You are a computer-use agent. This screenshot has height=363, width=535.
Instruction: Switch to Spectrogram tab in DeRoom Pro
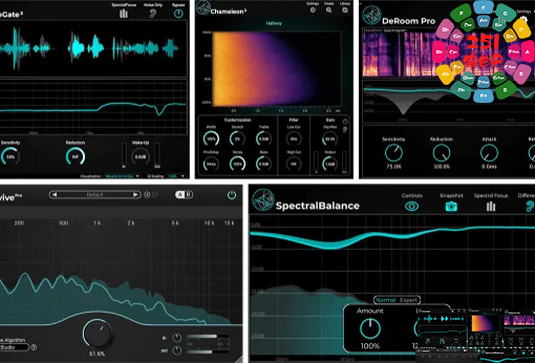click(394, 30)
